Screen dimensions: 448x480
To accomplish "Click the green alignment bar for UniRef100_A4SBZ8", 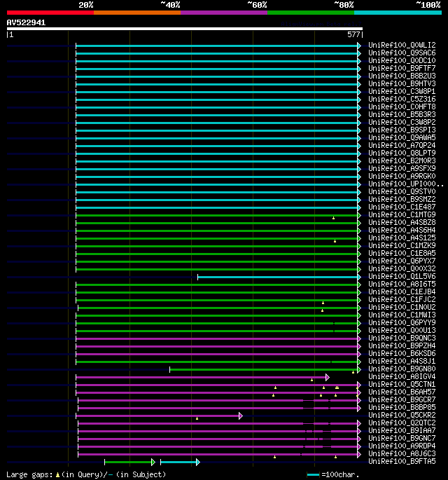I will [x=216, y=223].
